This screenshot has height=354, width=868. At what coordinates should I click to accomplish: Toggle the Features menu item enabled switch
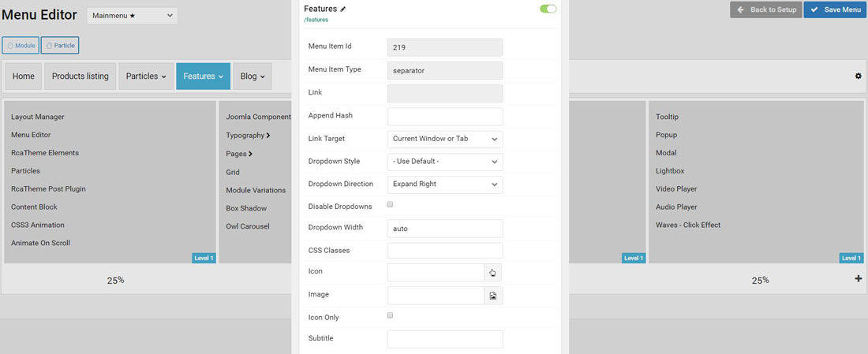pyautogui.click(x=548, y=9)
